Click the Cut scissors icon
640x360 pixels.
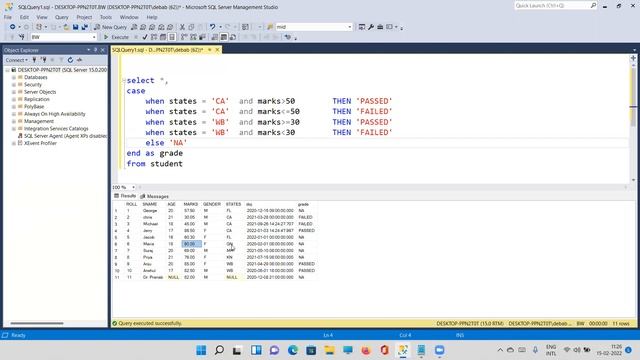pyautogui.click(x=182, y=27)
